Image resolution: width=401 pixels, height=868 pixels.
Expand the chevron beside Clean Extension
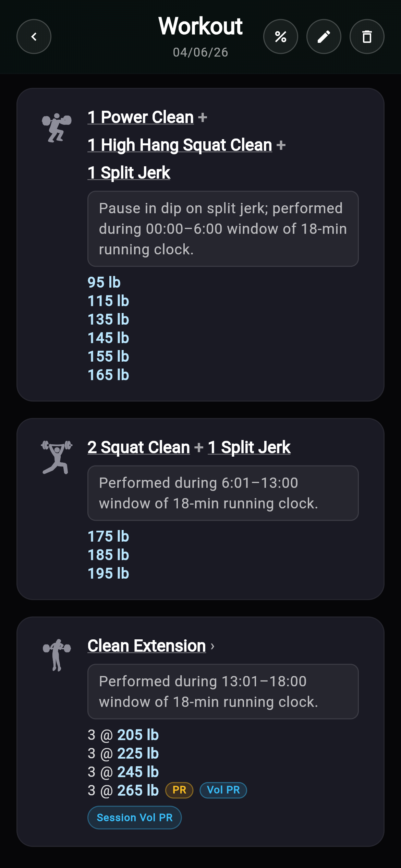click(x=212, y=647)
